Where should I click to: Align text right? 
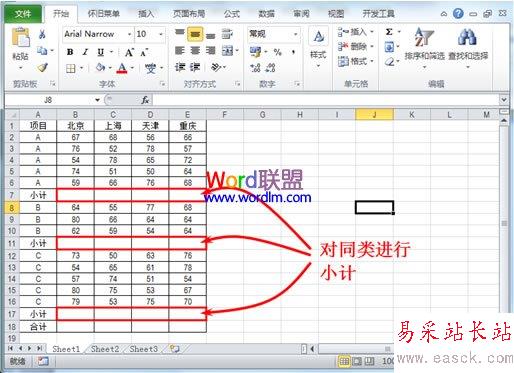211,51
